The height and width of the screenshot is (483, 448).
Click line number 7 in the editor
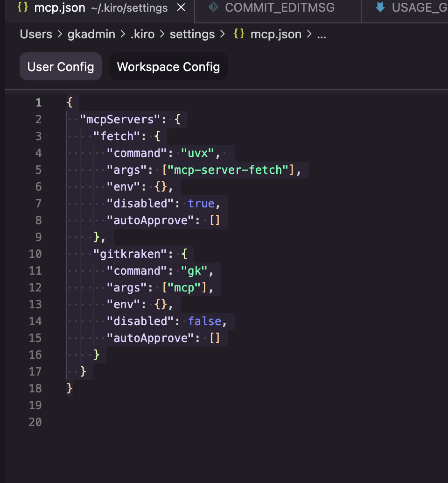[38, 203]
